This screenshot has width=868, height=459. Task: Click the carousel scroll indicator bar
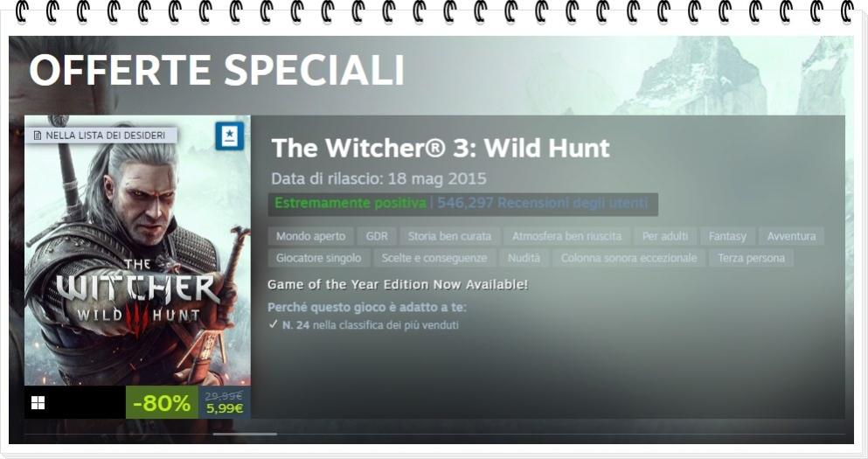(245, 435)
